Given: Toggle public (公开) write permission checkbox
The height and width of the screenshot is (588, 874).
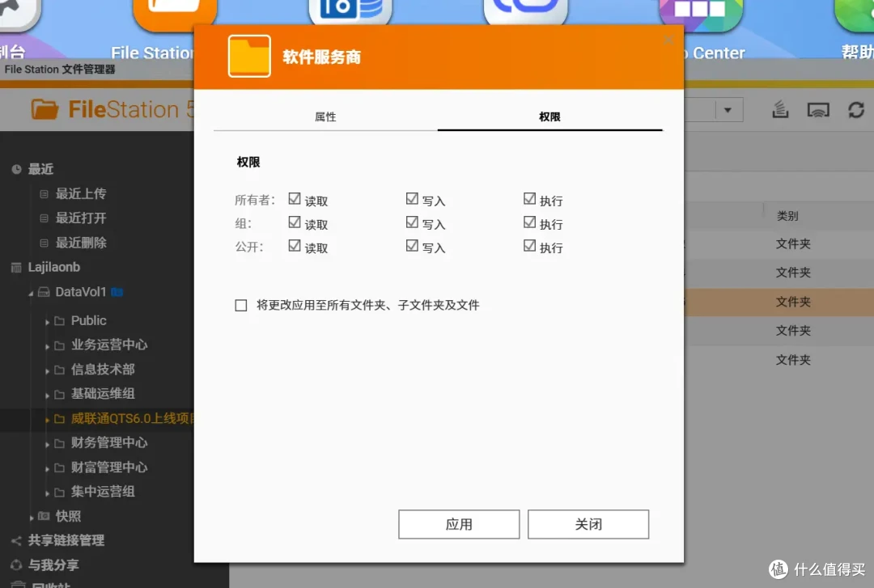Looking at the screenshot, I should coord(412,246).
